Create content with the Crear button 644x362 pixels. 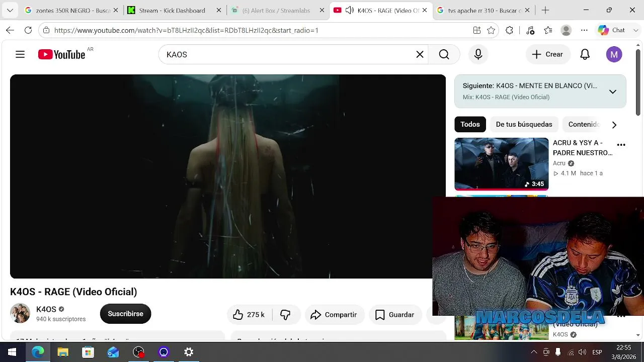pyautogui.click(x=547, y=54)
